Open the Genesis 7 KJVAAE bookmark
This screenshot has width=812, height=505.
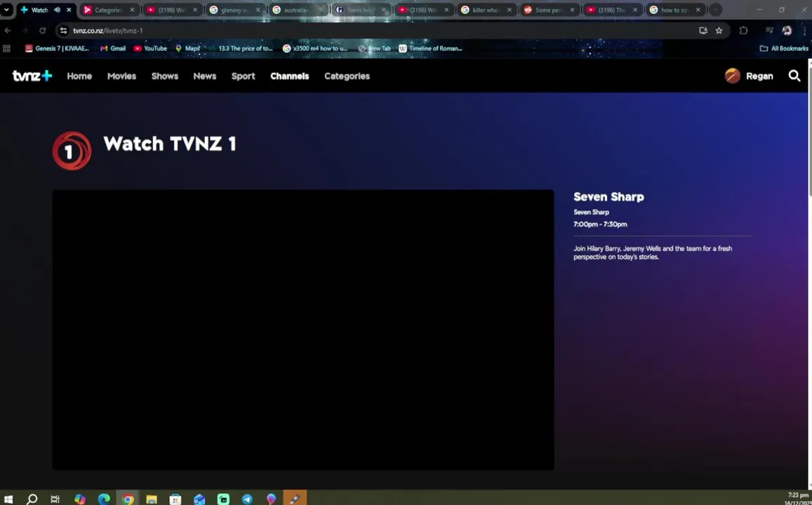(57, 48)
